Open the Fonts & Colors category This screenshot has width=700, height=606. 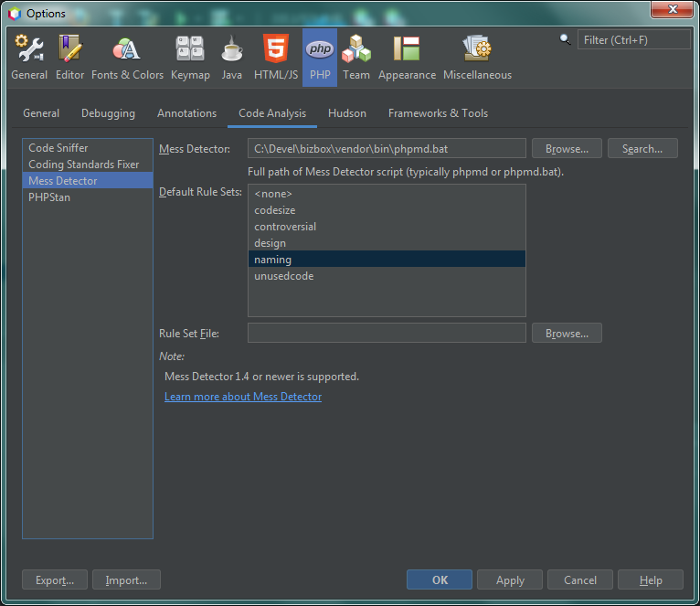(x=127, y=58)
